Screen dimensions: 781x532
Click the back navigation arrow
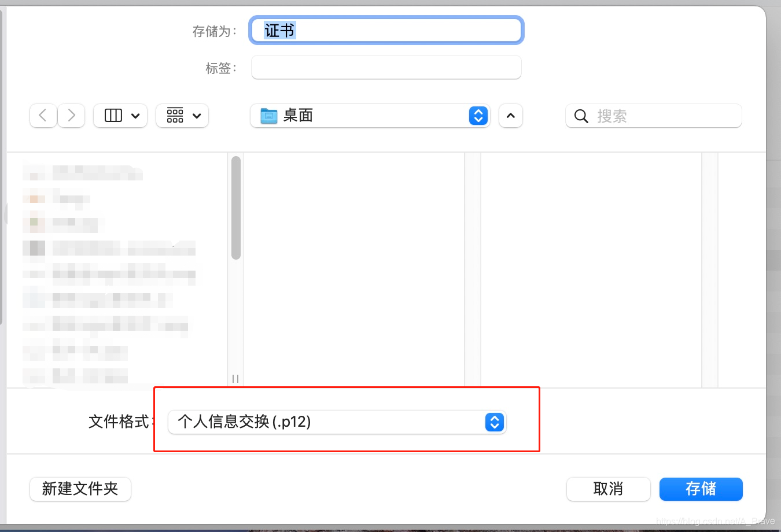pyautogui.click(x=43, y=116)
